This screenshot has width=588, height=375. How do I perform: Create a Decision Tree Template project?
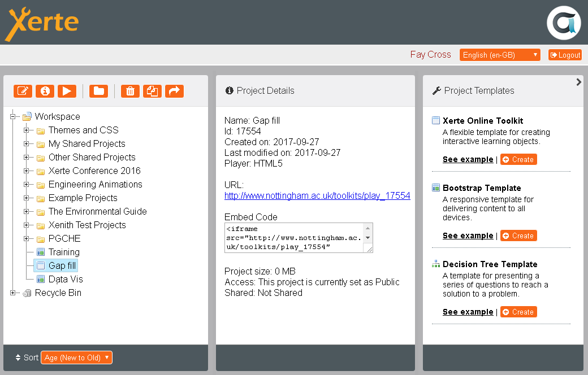[x=518, y=312]
